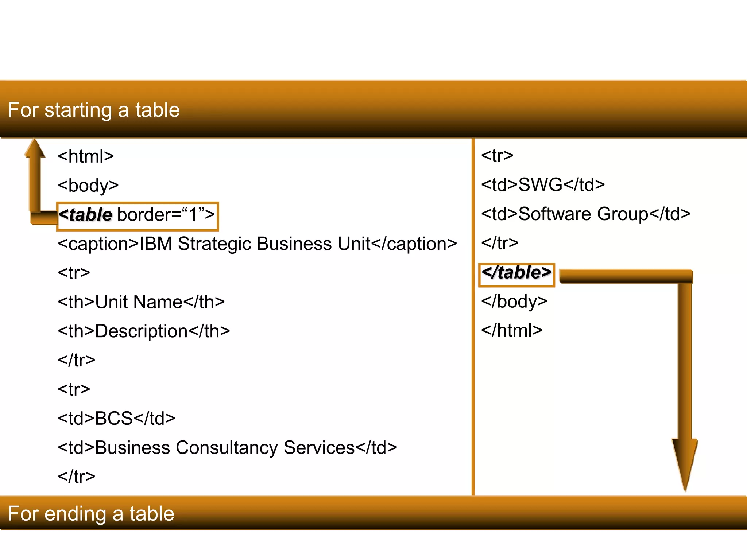Click the final </tr> in left column

76,477
